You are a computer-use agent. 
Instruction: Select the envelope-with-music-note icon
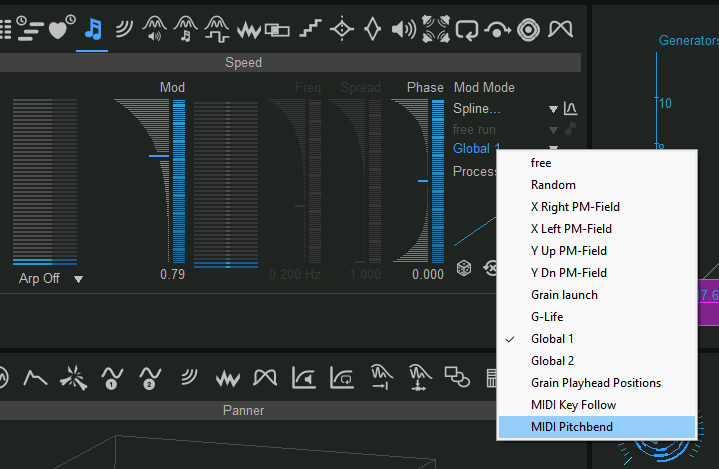click(x=186, y=29)
